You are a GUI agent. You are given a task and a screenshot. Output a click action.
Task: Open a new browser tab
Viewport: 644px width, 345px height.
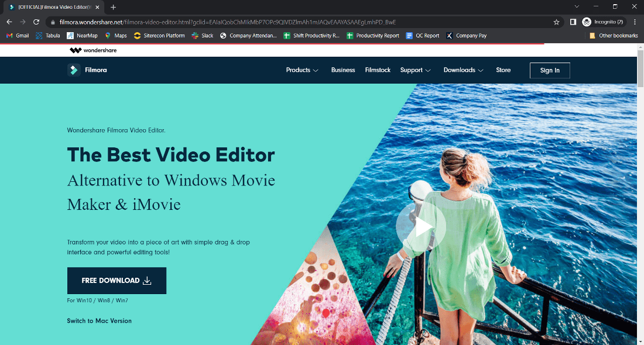(x=113, y=7)
